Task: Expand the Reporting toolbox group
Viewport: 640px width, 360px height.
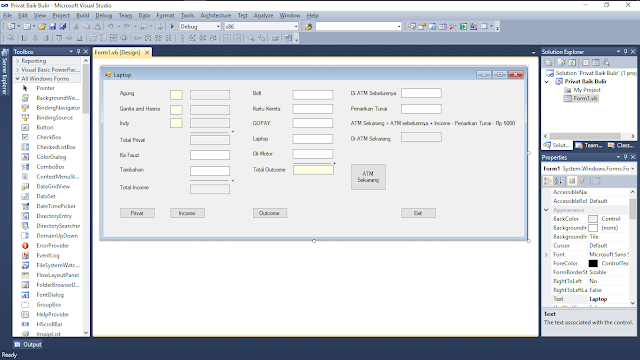Action: coord(18,61)
